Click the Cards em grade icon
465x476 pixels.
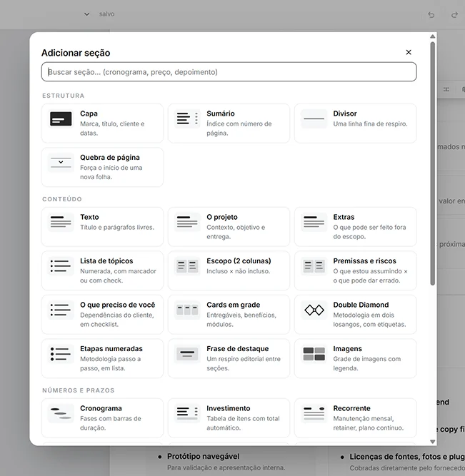pyautogui.click(x=187, y=310)
